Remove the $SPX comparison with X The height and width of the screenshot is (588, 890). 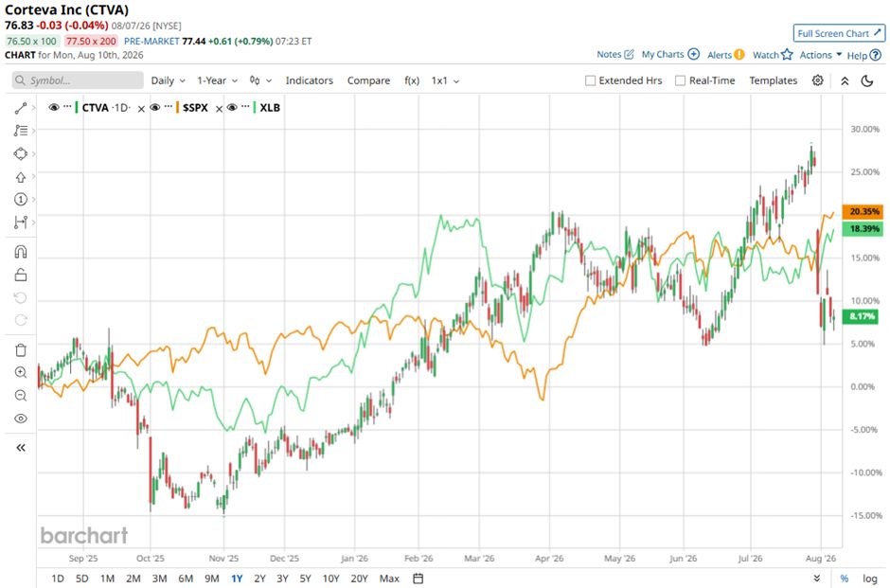coord(219,109)
